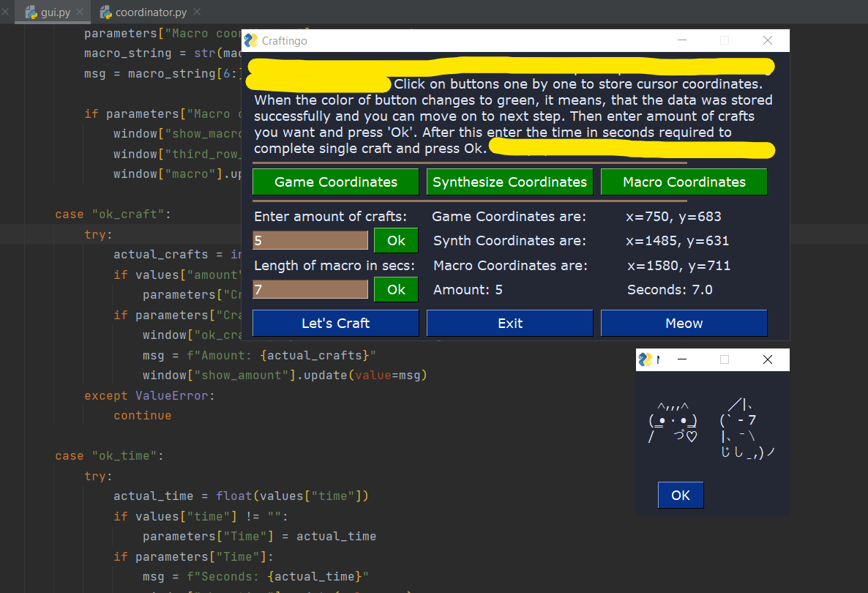
Task: Click the 'window["show_amount"].update' code line
Action: pos(285,376)
